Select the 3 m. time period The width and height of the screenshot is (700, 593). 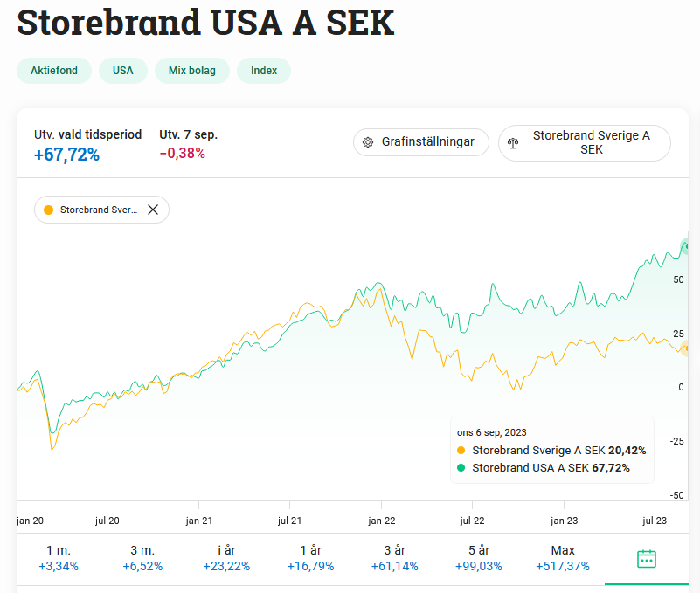(142, 558)
